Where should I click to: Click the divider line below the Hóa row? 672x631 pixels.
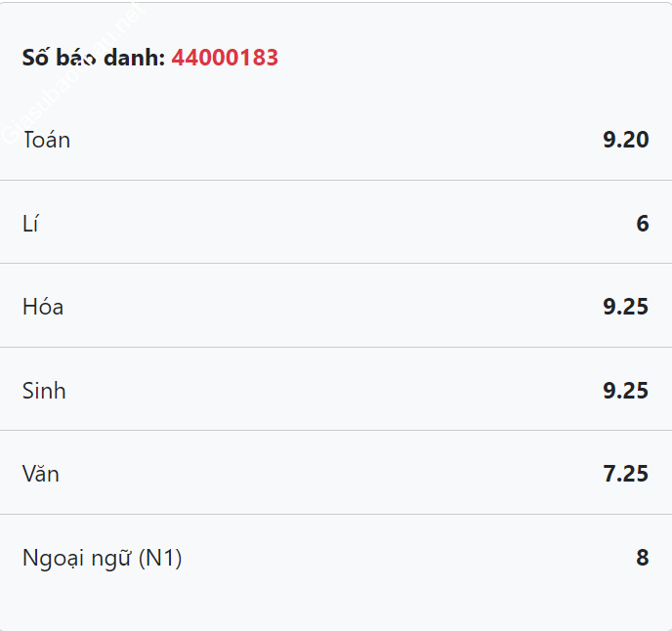click(336, 347)
